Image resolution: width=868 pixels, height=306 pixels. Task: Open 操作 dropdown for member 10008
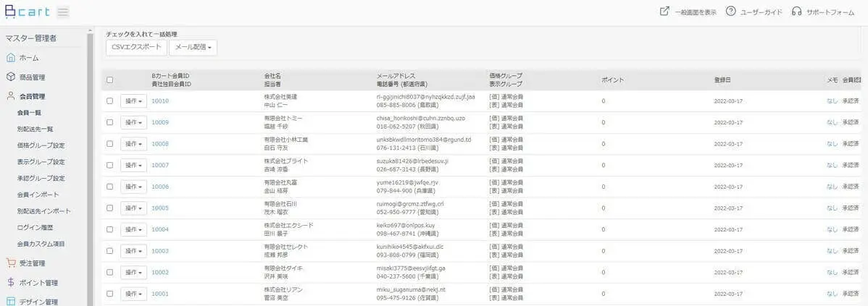click(133, 144)
